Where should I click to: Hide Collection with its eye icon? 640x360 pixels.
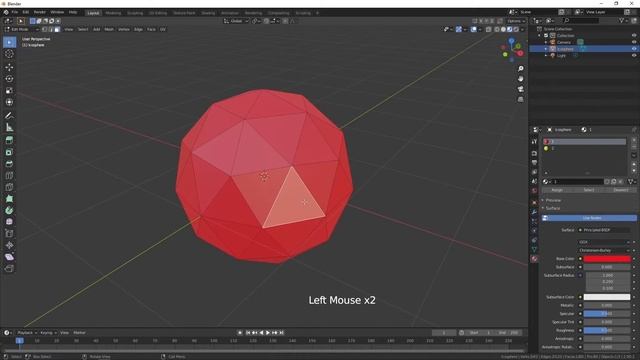coord(634,36)
